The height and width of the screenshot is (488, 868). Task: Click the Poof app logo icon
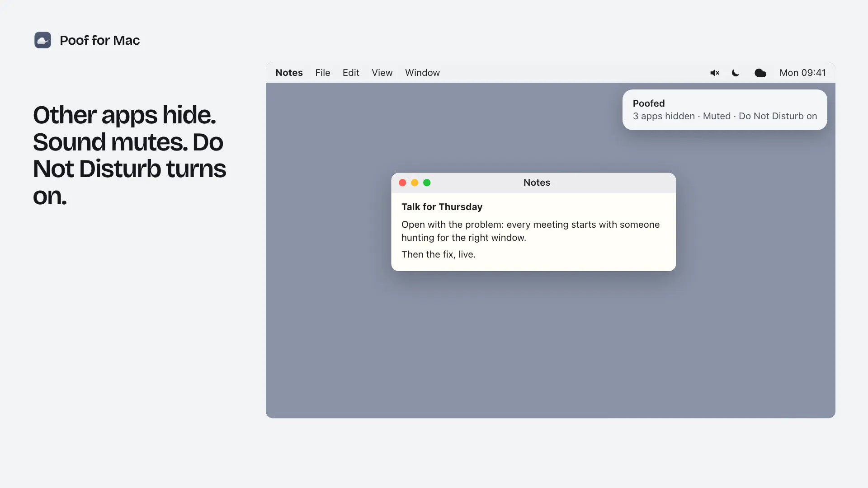[x=42, y=40]
